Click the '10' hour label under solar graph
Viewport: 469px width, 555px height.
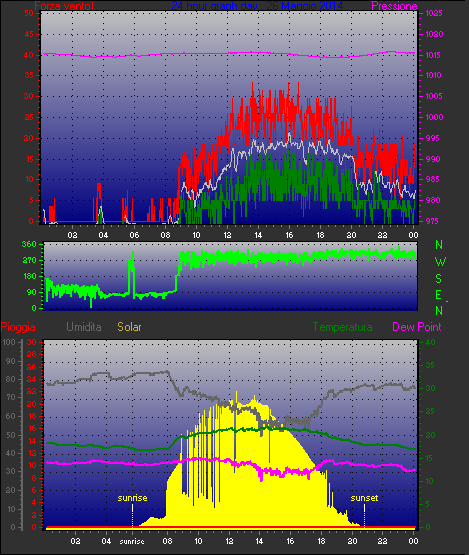198,541
